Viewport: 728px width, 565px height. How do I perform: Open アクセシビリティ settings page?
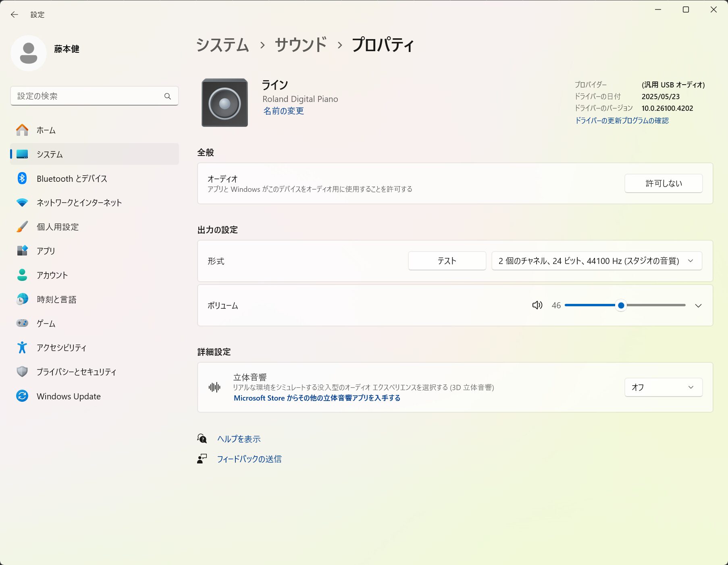point(94,347)
